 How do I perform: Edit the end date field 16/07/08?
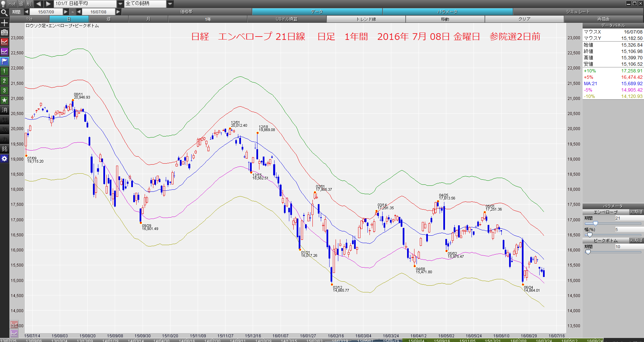point(98,12)
